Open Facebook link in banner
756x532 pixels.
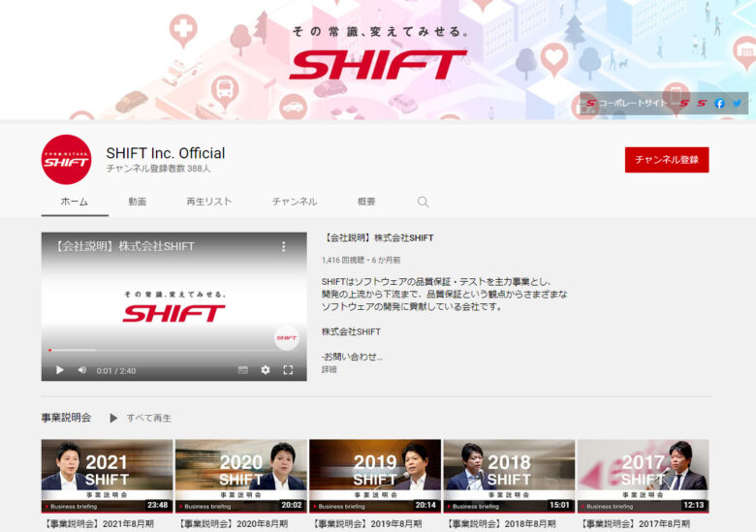pyautogui.click(x=719, y=103)
